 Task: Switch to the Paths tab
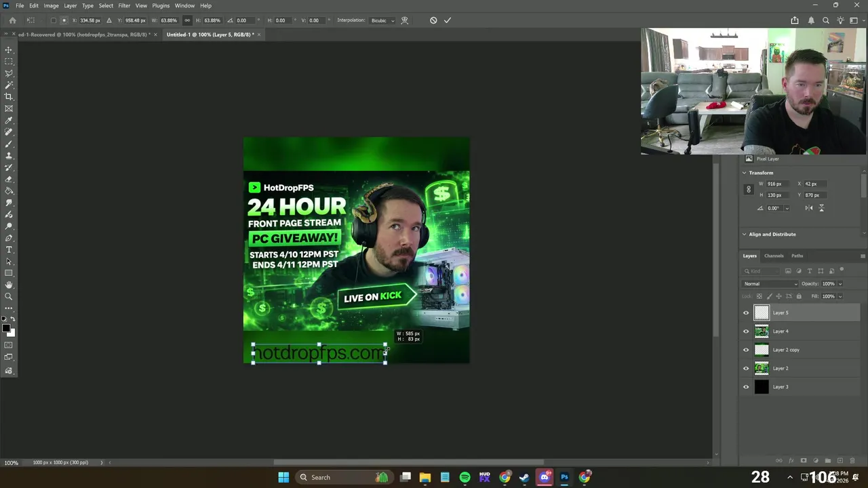[x=797, y=256]
